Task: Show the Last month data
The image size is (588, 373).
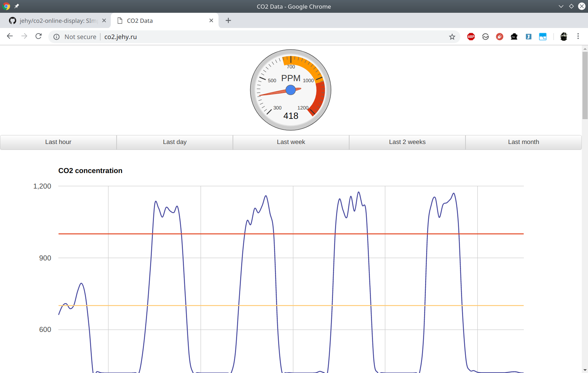Action: (x=523, y=142)
